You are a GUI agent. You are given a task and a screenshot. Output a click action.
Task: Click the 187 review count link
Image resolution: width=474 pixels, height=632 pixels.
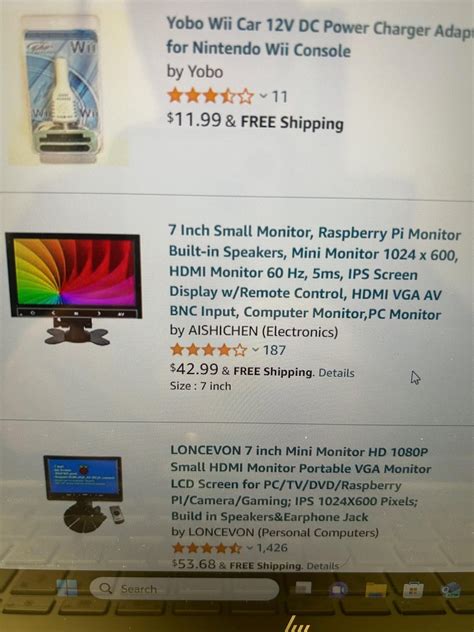click(x=274, y=350)
